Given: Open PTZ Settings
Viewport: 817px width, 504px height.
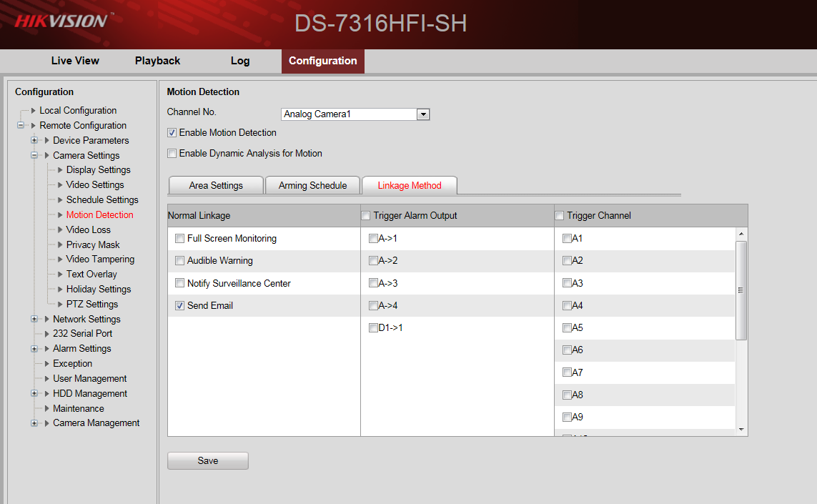Looking at the screenshot, I should click(x=91, y=305).
